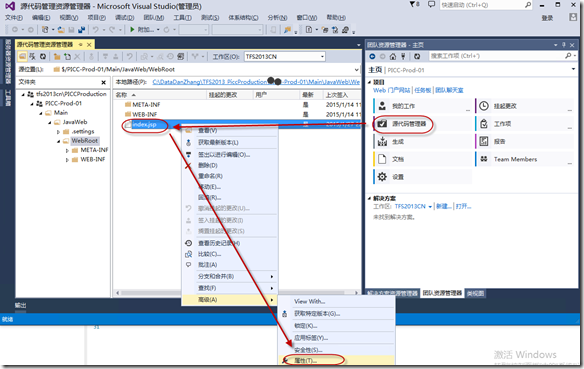Choose 查看(V) from context menu
Viewport: 584px width, 369px height.
[229, 130]
